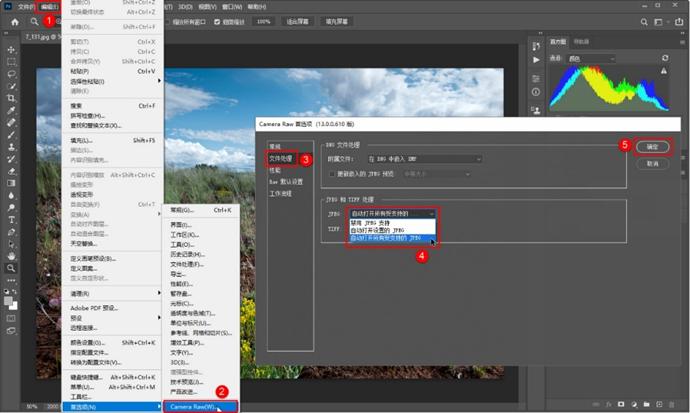Select the Move tool in the toolbar
Screen dimensions: 690x413
coord(11,48)
